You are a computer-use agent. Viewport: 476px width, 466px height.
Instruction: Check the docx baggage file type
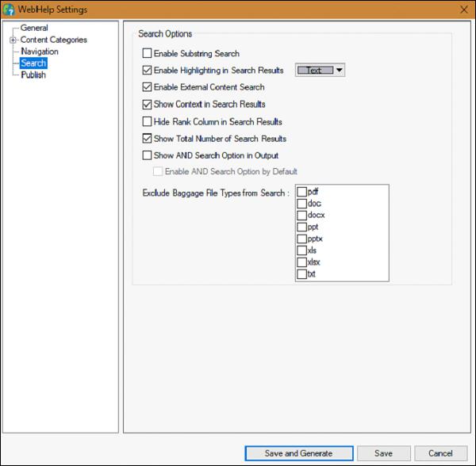tap(301, 216)
